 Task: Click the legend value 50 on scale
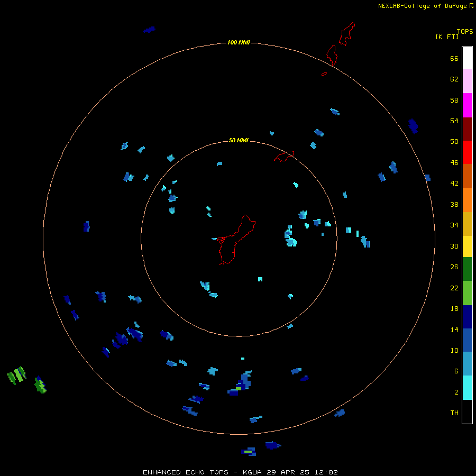pyautogui.click(x=454, y=141)
